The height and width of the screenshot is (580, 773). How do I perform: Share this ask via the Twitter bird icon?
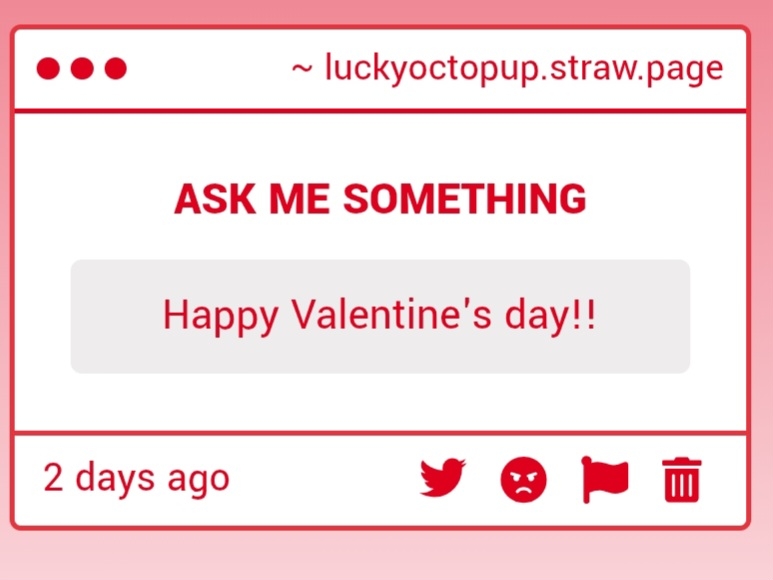(x=442, y=478)
